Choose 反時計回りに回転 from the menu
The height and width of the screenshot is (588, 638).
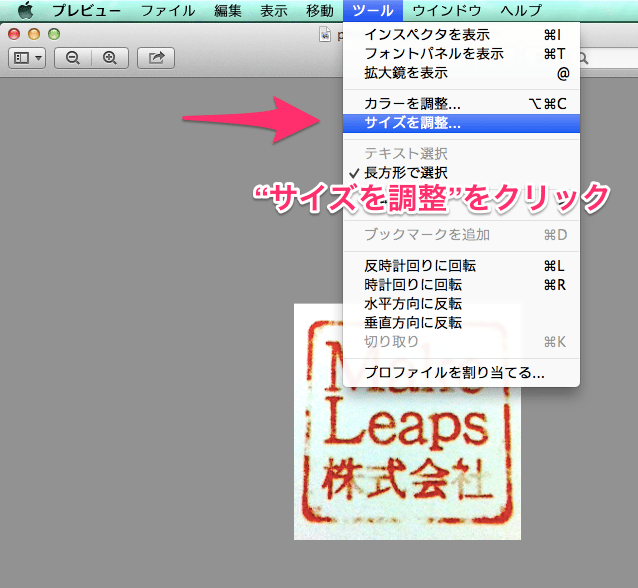tap(461, 266)
